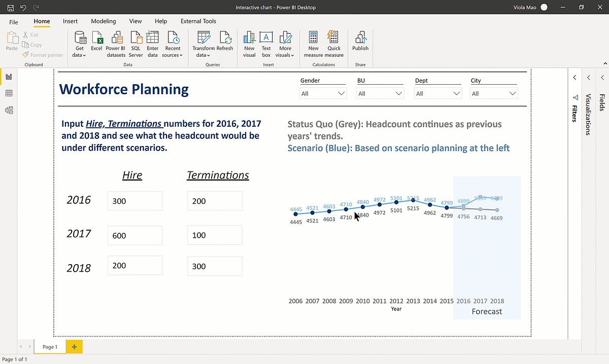Image resolution: width=609 pixels, height=364 pixels.
Task: Switch to the View ribbon tab
Action: pos(135,21)
